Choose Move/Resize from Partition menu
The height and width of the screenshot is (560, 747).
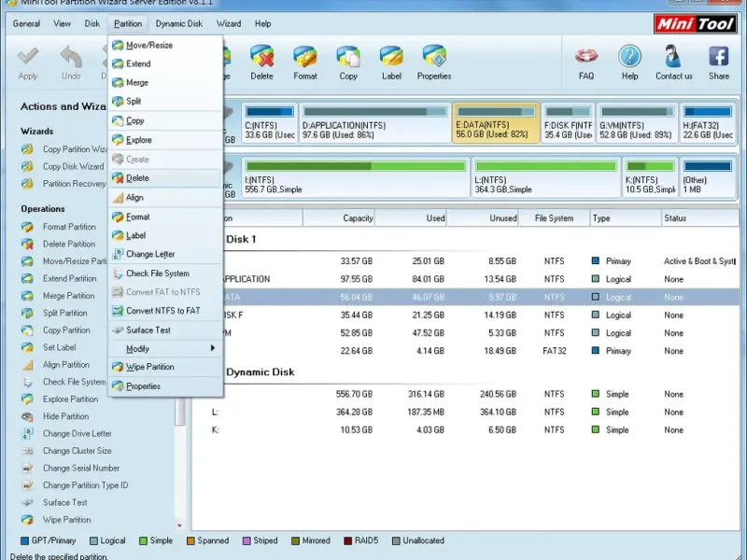pyautogui.click(x=149, y=45)
